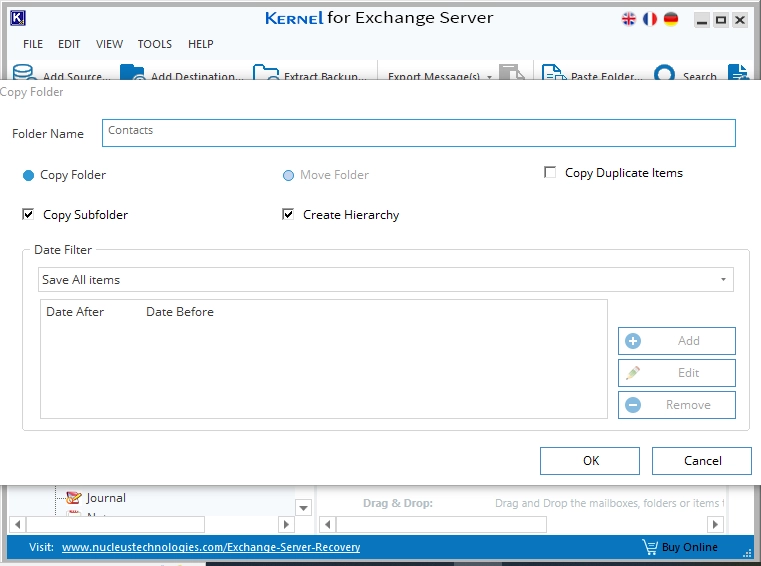The image size is (761, 566).
Task: Click the Date After column header
Action: [x=75, y=312]
